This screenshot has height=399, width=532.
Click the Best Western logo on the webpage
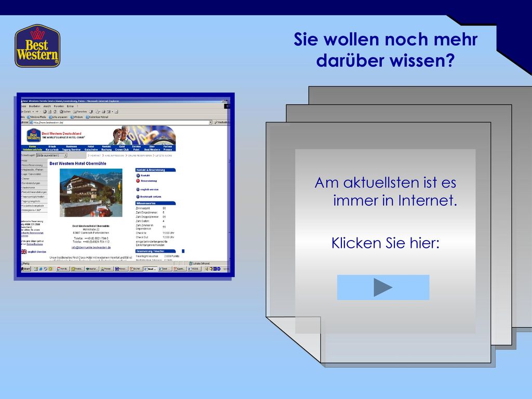pos(34,136)
